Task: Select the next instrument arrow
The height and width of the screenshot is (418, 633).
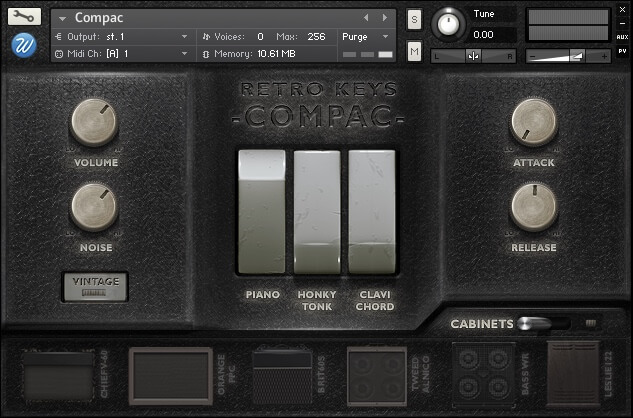Action: coord(385,17)
